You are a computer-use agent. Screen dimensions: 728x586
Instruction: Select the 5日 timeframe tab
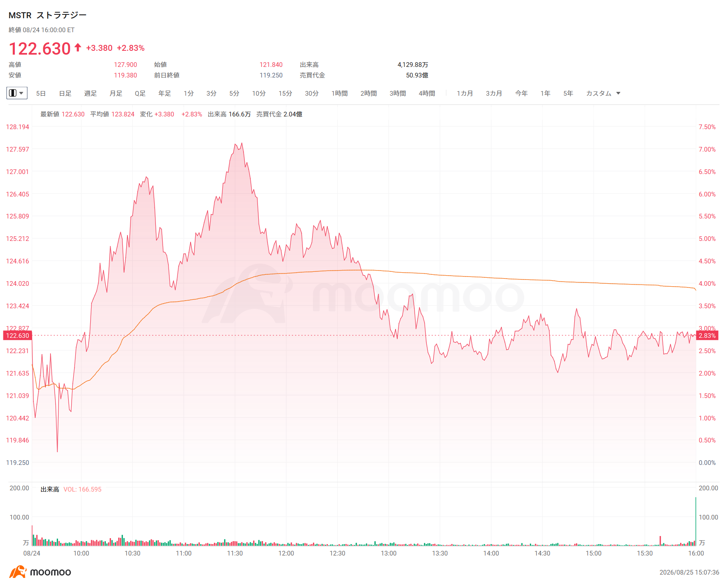click(x=41, y=93)
